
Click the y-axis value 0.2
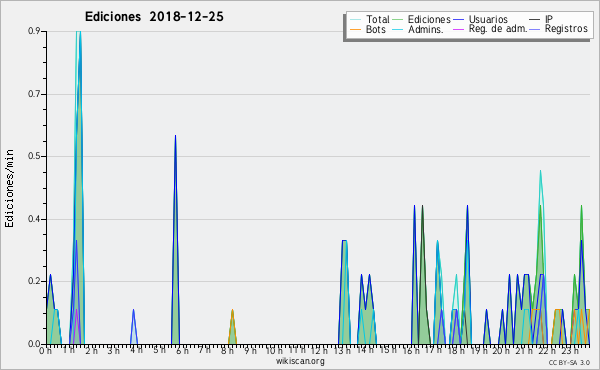(x=34, y=281)
